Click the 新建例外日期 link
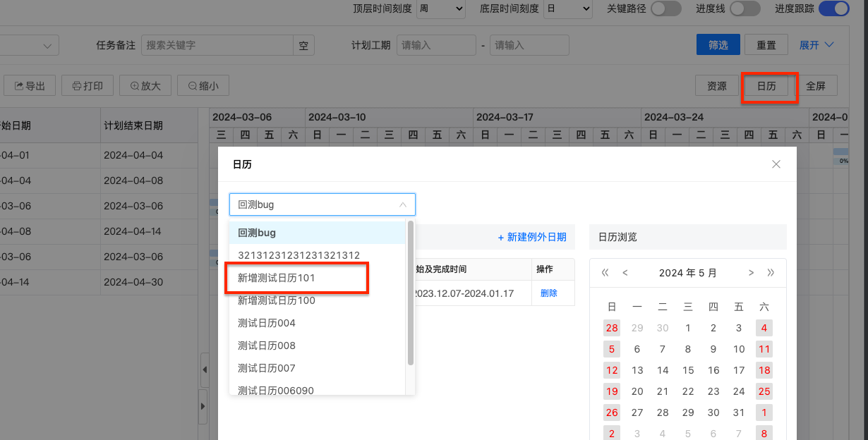 (x=531, y=237)
